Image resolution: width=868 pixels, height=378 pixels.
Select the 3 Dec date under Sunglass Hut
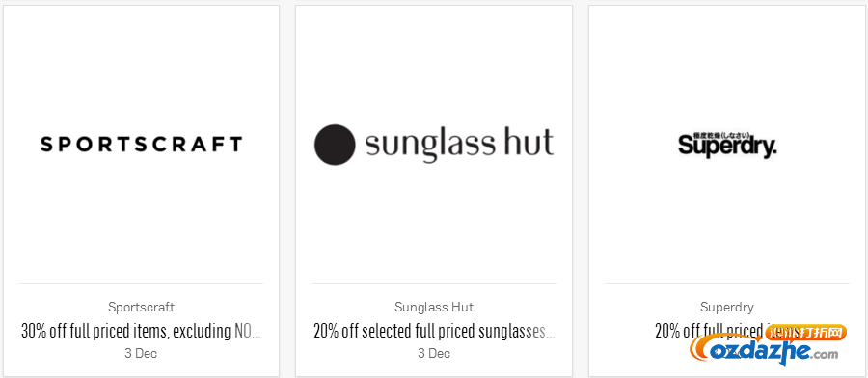pos(434,353)
